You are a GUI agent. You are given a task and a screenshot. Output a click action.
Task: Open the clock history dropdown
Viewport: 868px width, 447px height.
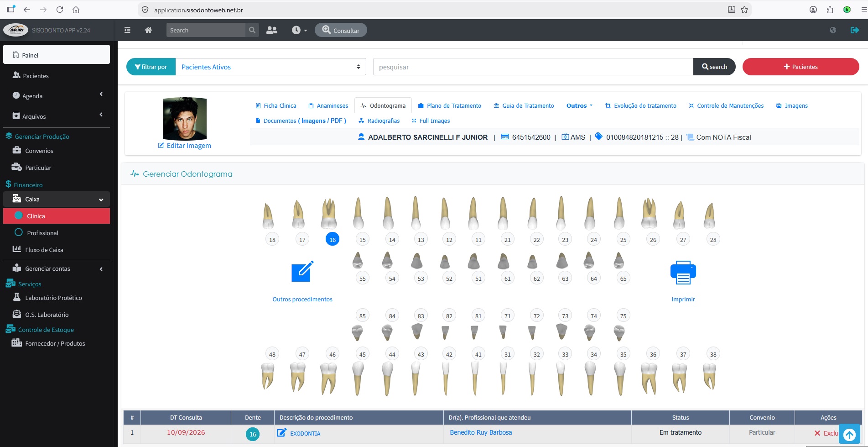coord(299,30)
